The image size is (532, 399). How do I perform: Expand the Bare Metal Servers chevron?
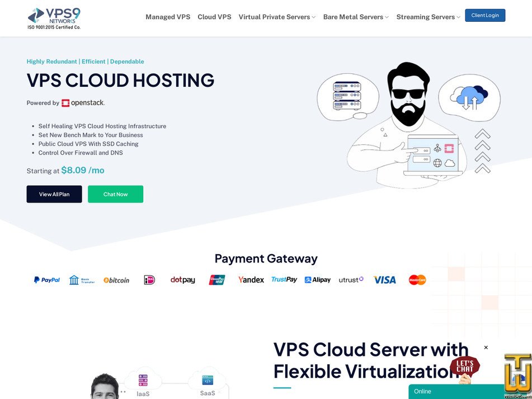(x=387, y=17)
